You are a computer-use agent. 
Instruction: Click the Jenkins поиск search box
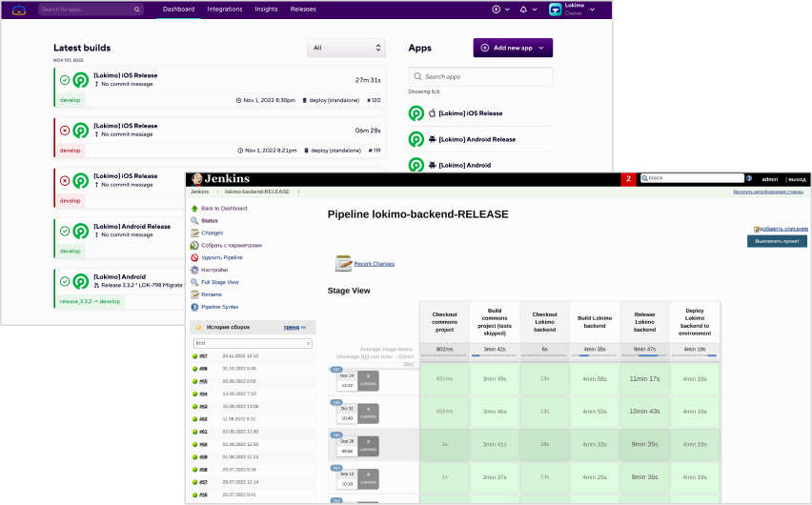click(x=692, y=178)
